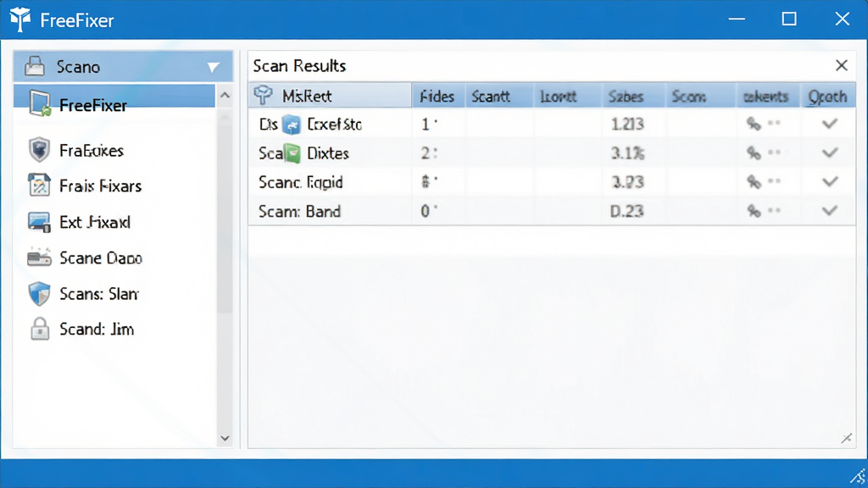Click the printer icon beside Scano

pos(35,66)
